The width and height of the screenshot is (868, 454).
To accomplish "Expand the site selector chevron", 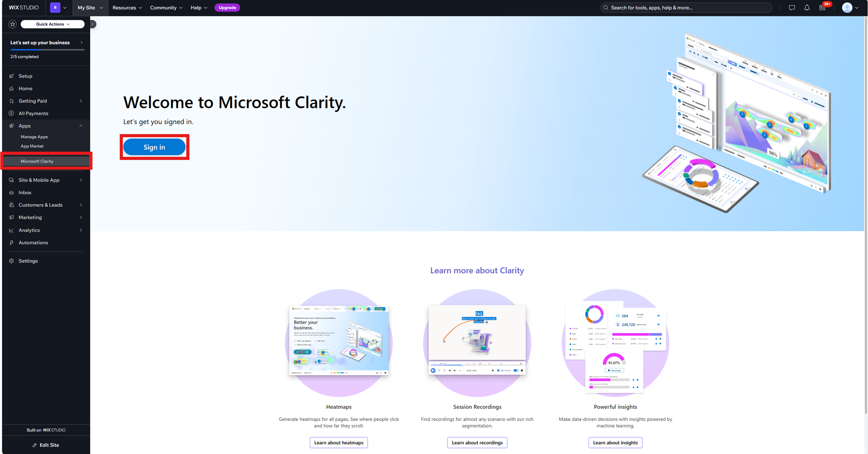I will pyautogui.click(x=65, y=8).
